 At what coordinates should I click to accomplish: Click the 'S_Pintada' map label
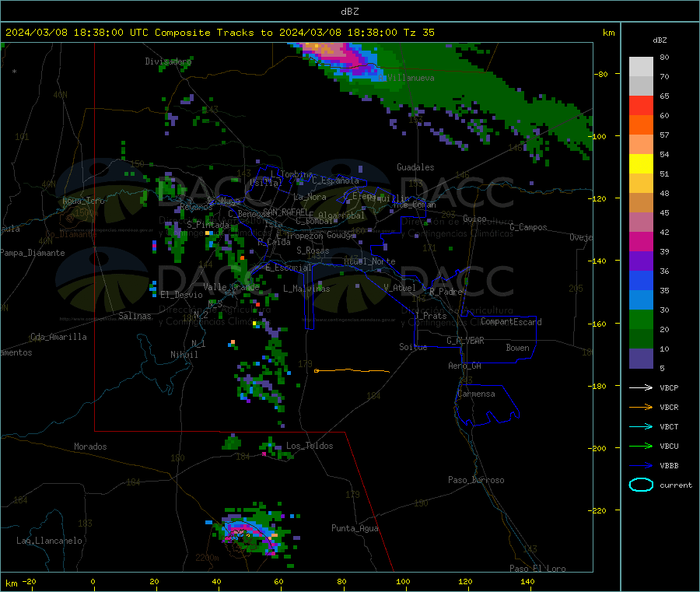coord(208,225)
